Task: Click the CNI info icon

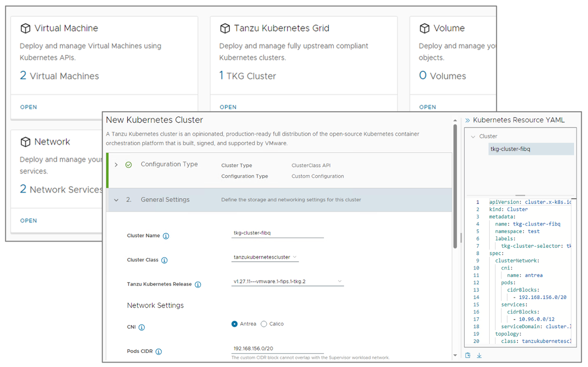Action: (142, 327)
